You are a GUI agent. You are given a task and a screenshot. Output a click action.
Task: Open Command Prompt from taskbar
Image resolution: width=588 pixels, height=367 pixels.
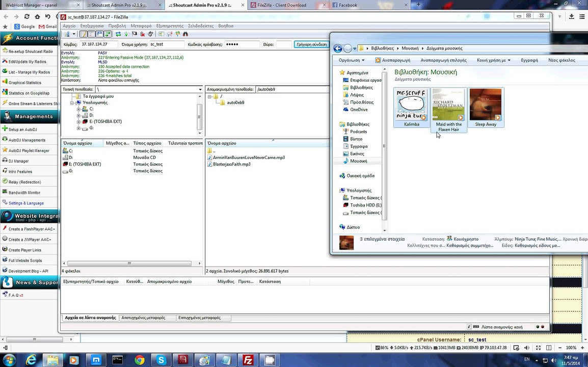(117, 360)
